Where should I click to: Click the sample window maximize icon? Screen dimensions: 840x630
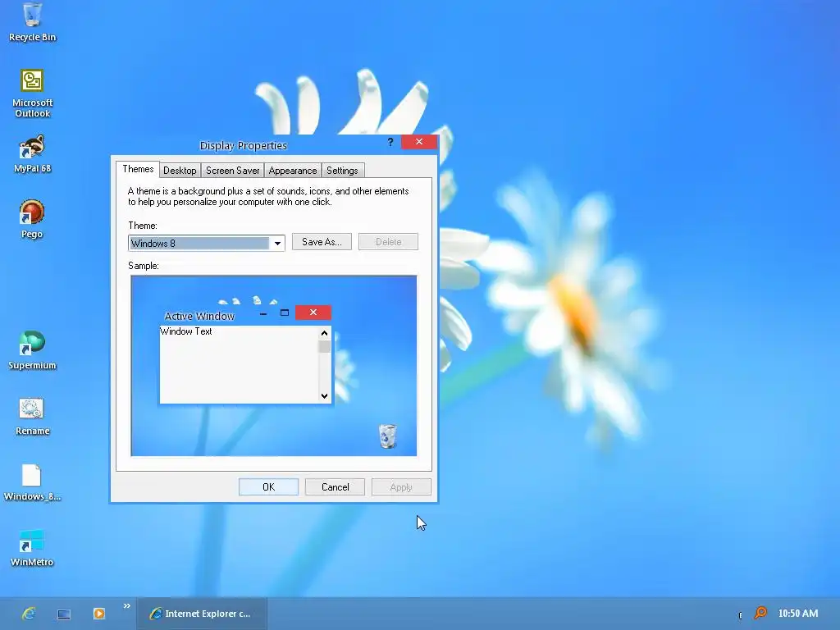pos(285,313)
